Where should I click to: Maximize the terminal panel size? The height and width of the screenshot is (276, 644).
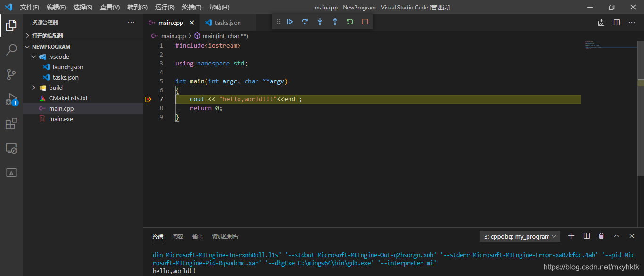click(617, 236)
